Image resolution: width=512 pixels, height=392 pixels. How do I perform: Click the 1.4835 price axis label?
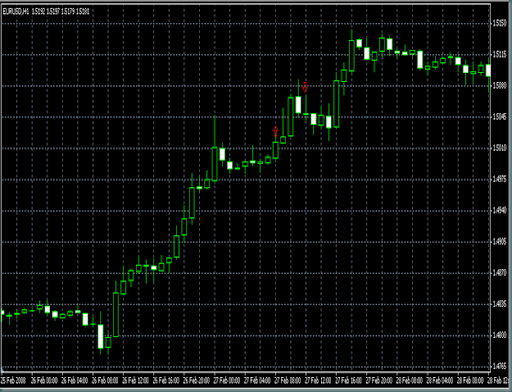tap(499, 304)
